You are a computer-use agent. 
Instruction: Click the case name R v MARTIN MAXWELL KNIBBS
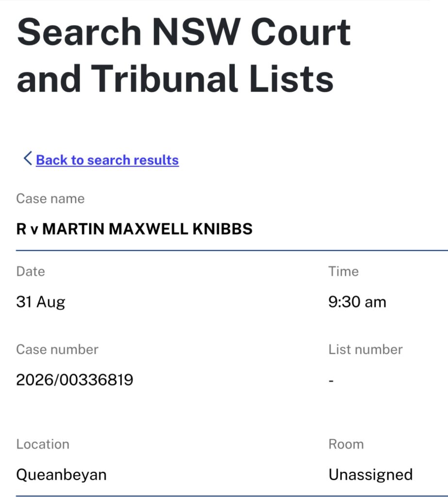134,229
